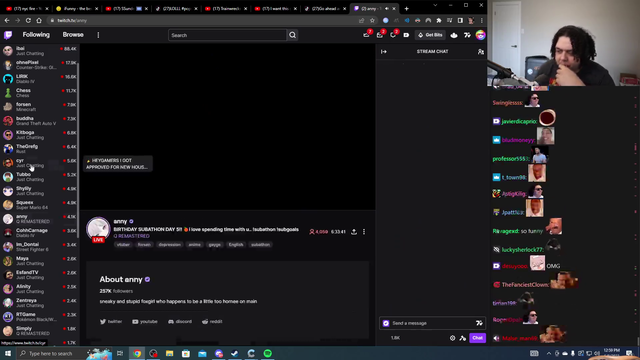
Task: Click anny's live profile avatar
Action: [x=98, y=229]
